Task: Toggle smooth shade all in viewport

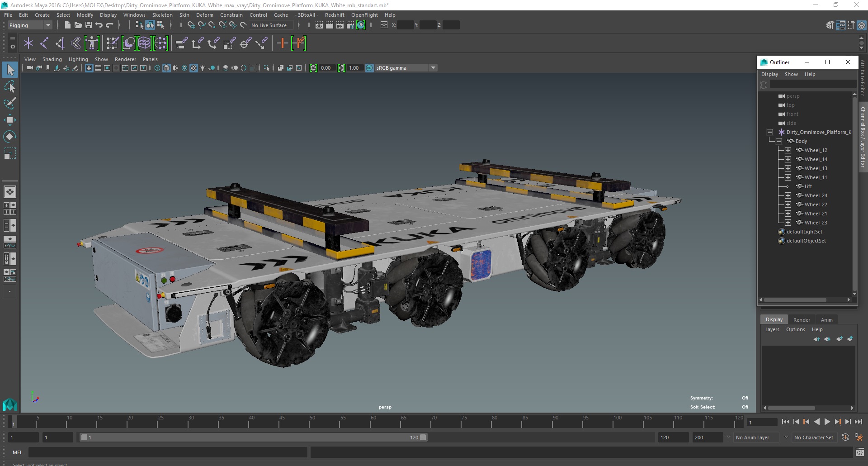Action: click(166, 68)
